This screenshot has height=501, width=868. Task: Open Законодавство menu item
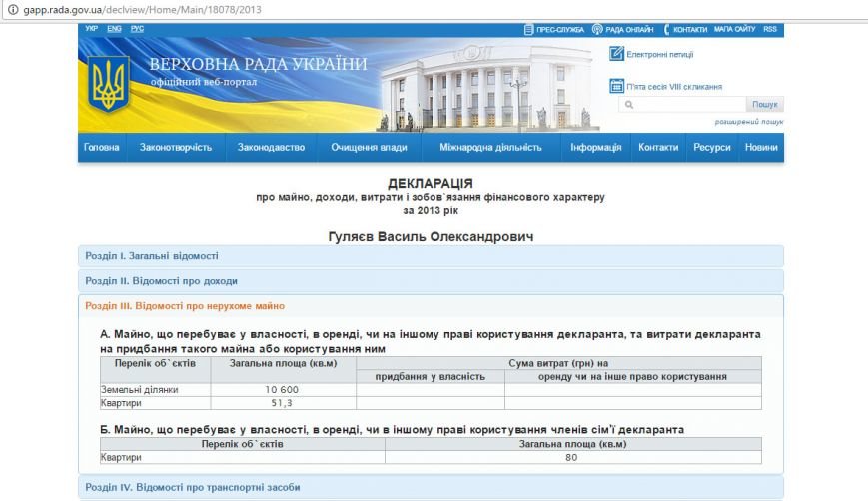(x=271, y=147)
